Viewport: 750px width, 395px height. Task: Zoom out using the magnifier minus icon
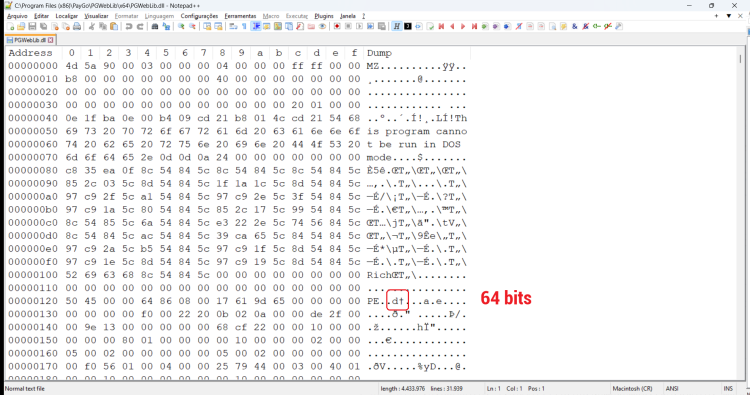(x=192, y=26)
